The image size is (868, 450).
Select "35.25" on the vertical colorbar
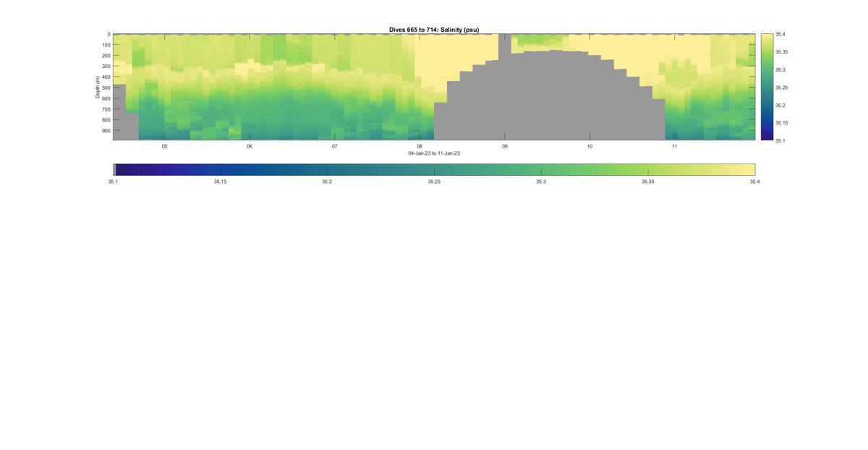(x=782, y=88)
